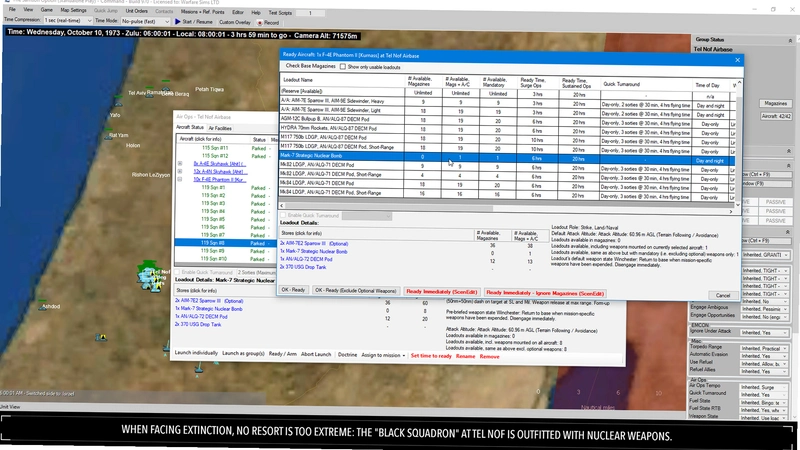Open the Time Mode No-pulse dropdown
This screenshot has width=800, height=450.
[145, 21]
